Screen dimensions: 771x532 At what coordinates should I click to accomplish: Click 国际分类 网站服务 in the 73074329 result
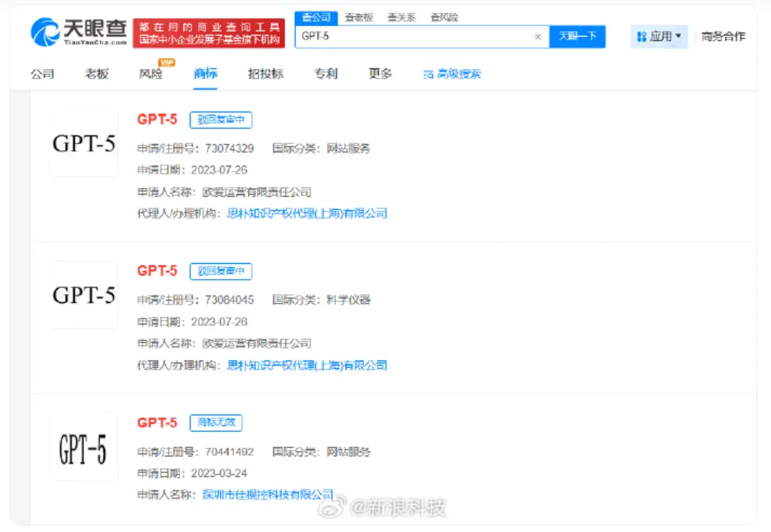[322, 148]
